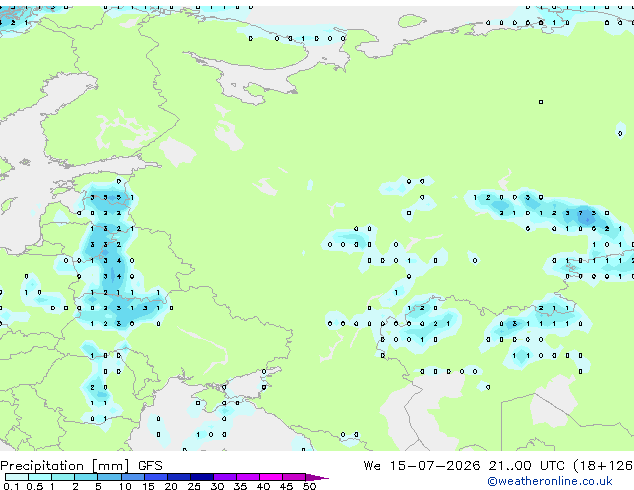Click the '30' legend scale label
Screen dimensions: 634x490
pos(217,486)
